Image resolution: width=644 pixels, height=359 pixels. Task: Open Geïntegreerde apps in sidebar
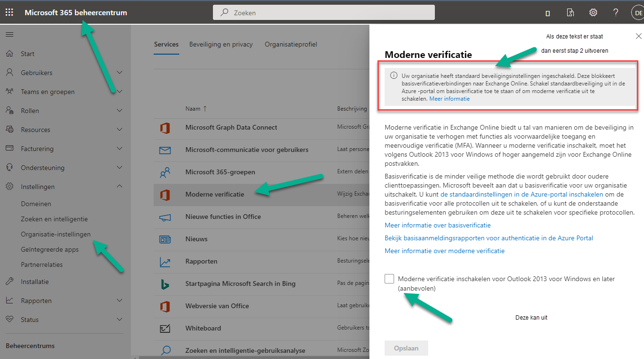50,249
